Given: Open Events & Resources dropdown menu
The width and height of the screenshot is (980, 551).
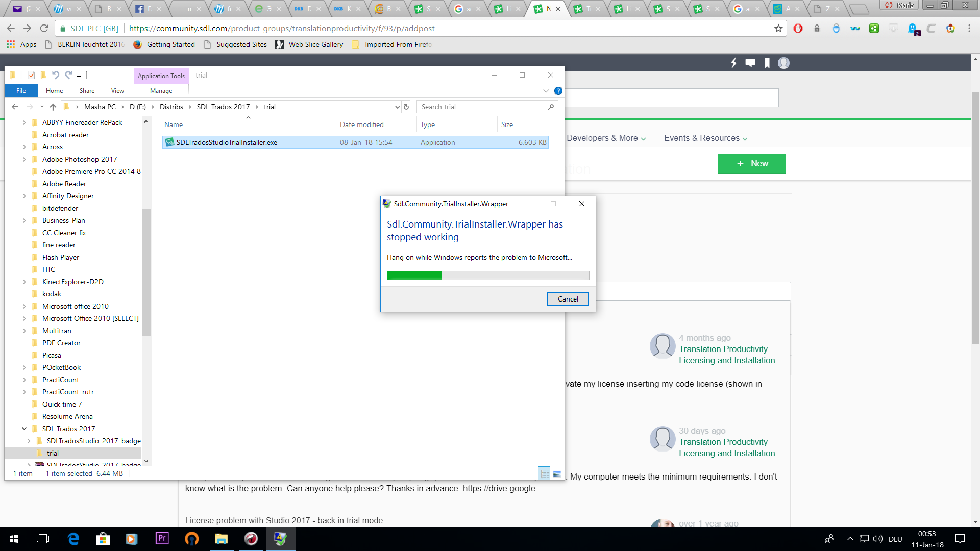Looking at the screenshot, I should (705, 138).
